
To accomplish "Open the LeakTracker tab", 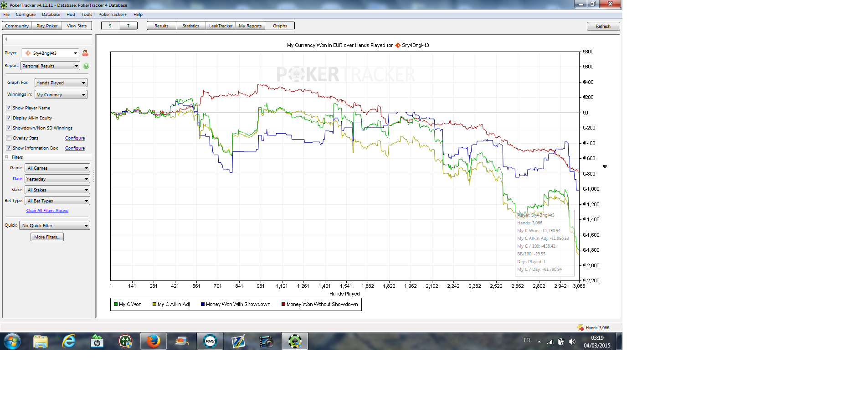I will [x=221, y=26].
